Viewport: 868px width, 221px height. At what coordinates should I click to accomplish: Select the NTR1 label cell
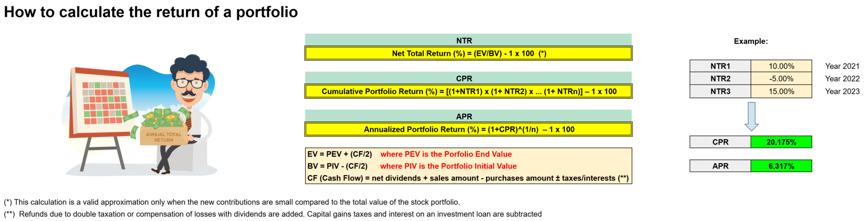[720, 66]
